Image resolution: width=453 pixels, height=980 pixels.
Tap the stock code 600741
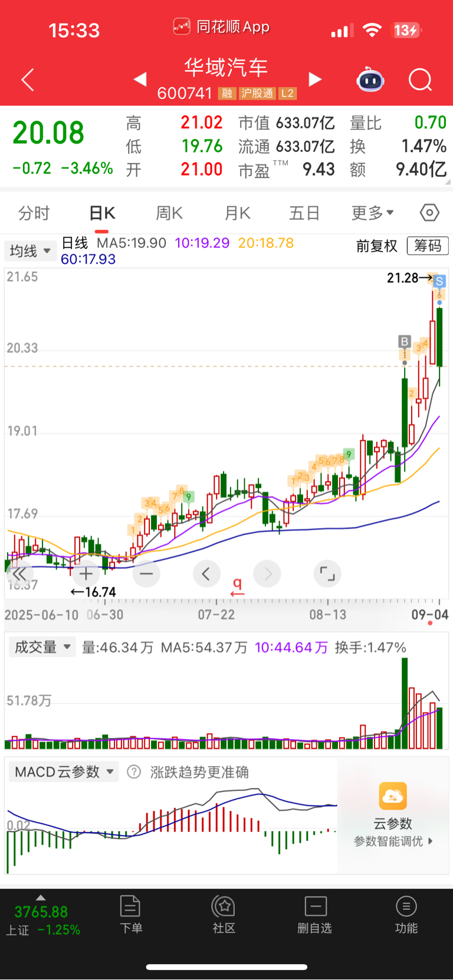click(x=185, y=93)
